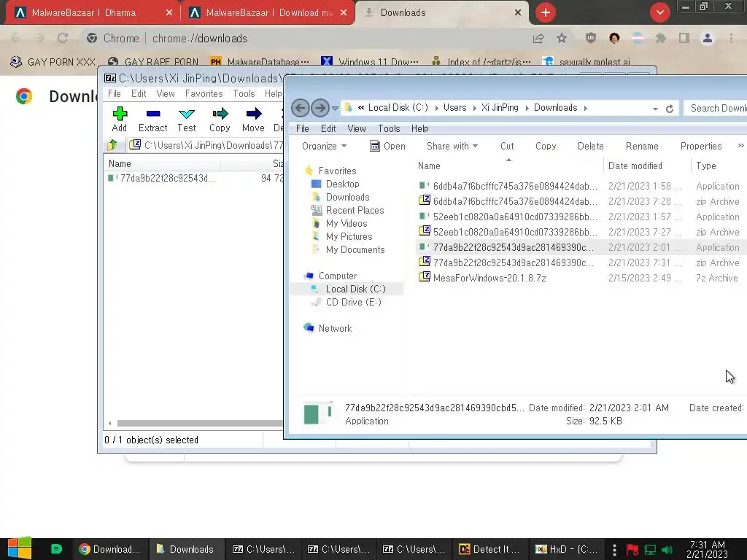Sort by Date modified column header

[x=635, y=166]
